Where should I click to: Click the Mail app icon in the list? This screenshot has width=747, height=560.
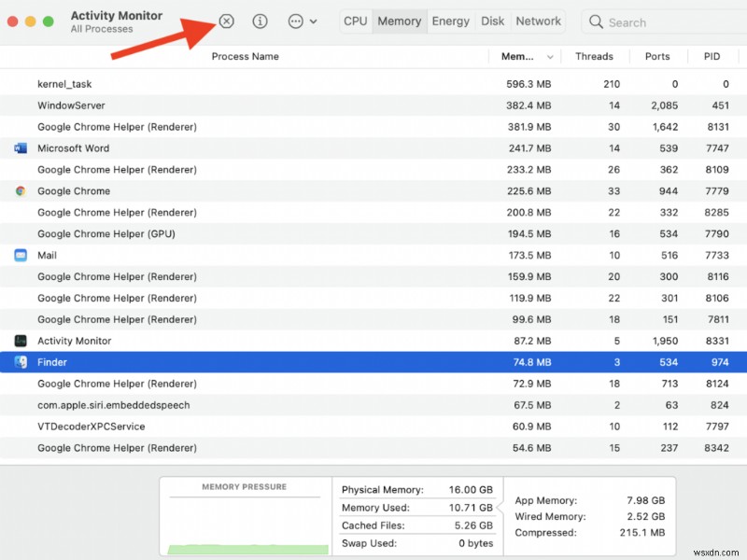[x=21, y=255]
